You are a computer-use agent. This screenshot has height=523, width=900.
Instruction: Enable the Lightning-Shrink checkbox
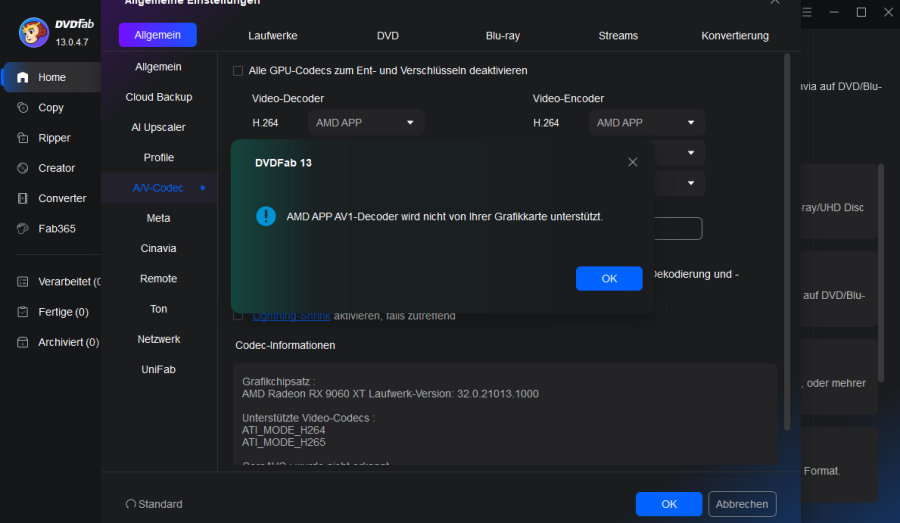(238, 316)
